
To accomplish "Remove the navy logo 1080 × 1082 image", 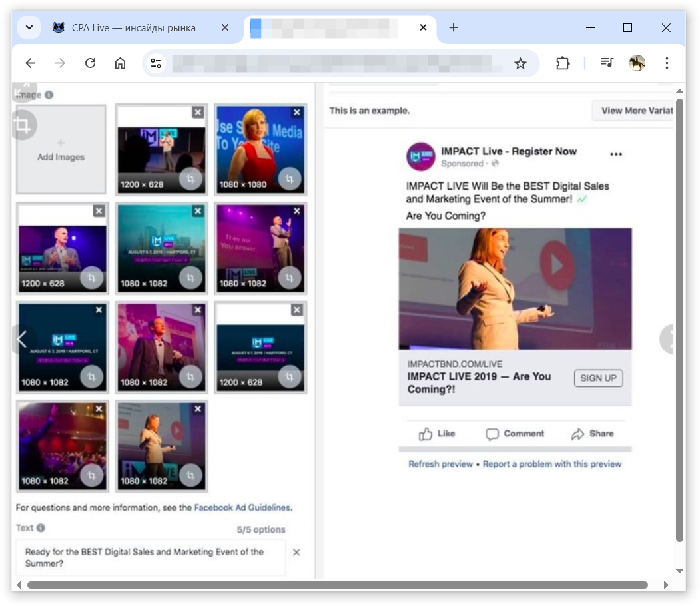I will pyautogui.click(x=99, y=310).
